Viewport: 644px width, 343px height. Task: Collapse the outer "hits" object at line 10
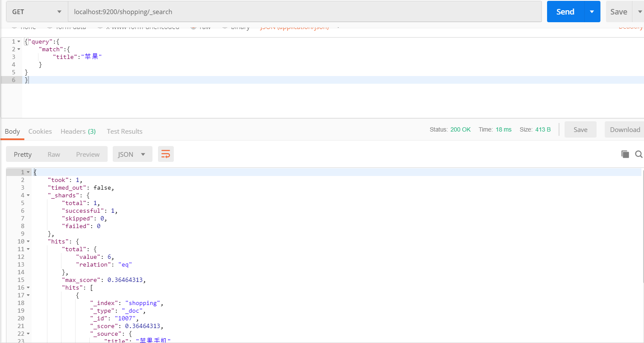[x=28, y=241]
